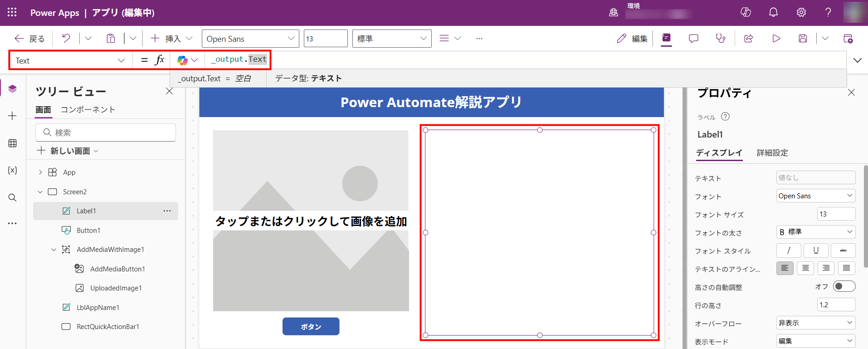Open the Open Sans font dropdown in toolbar
Viewport: 868px width, 349px height.
coord(250,39)
